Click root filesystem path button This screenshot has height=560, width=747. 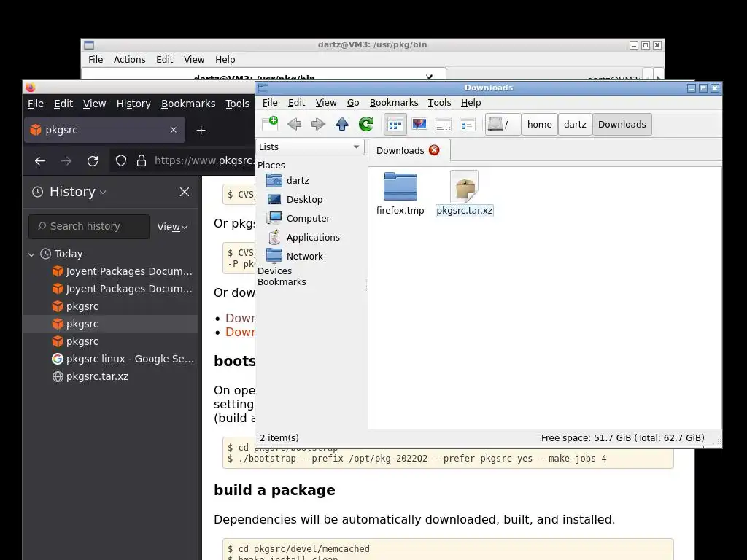pos(503,124)
